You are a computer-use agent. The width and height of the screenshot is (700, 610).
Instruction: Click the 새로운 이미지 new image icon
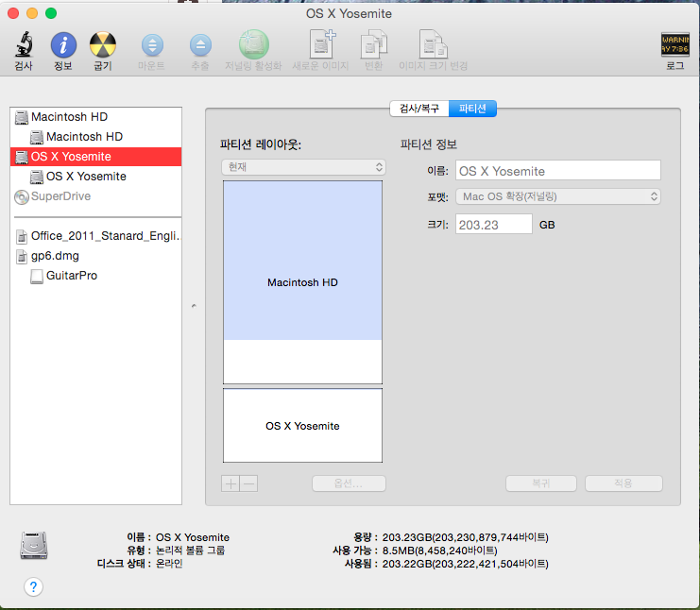pos(322,43)
